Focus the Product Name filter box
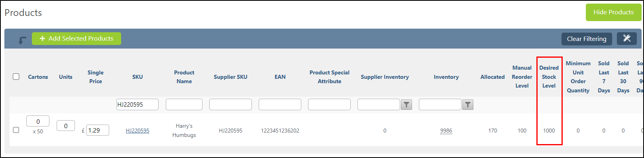Viewport: 644px width, 158px height. pos(184,105)
